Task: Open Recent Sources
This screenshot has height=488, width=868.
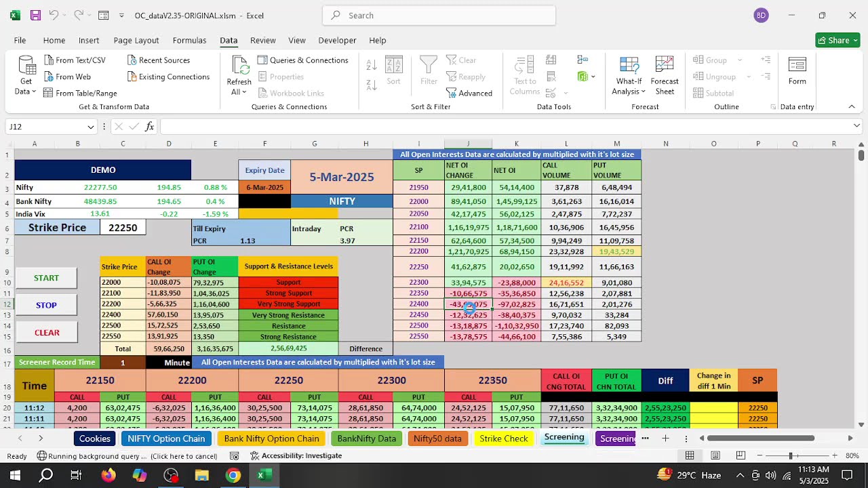Action: click(x=158, y=60)
